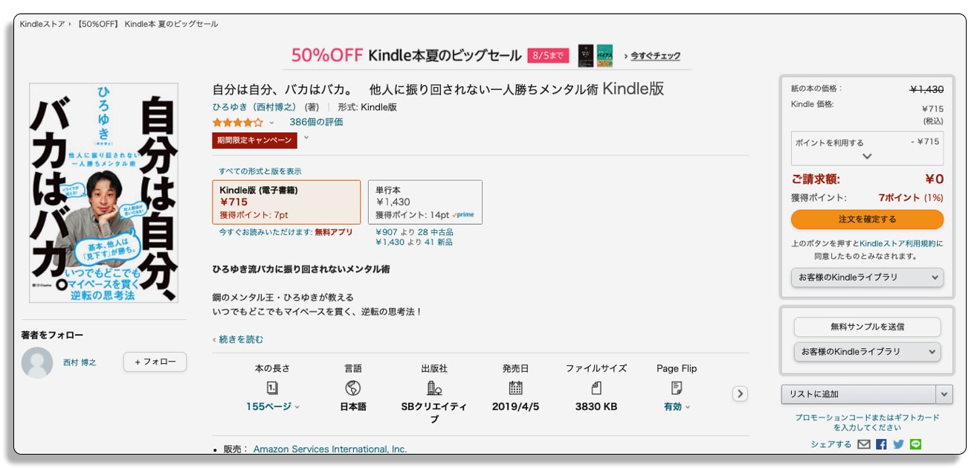Expand the ポイントを利用する section
The width and height of the screenshot is (980, 468).
[867, 149]
